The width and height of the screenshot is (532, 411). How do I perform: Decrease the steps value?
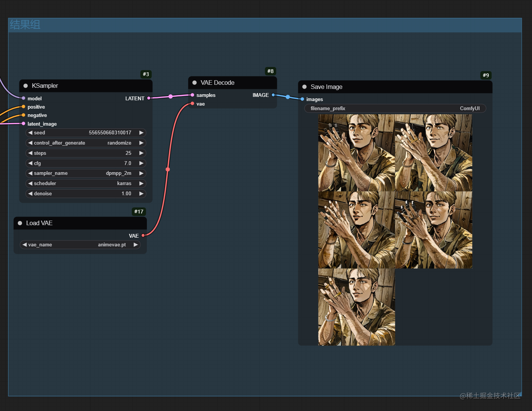click(30, 153)
